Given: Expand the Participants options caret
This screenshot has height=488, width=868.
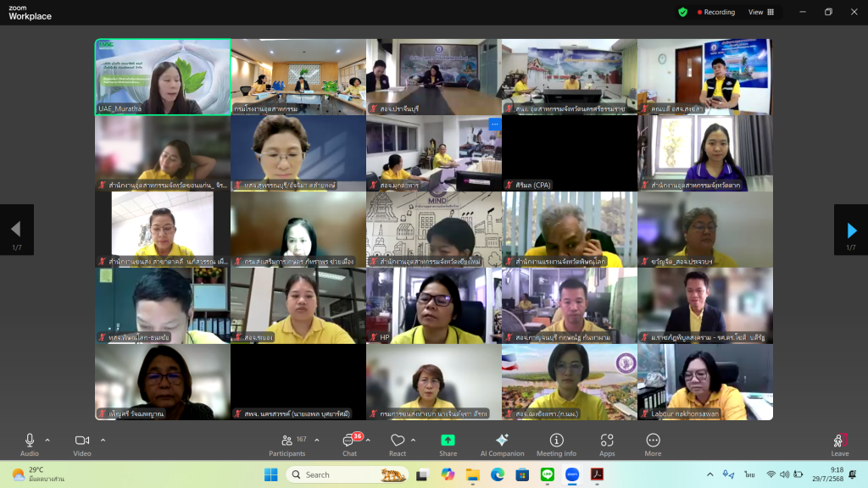Looking at the screenshot, I should (x=317, y=440).
